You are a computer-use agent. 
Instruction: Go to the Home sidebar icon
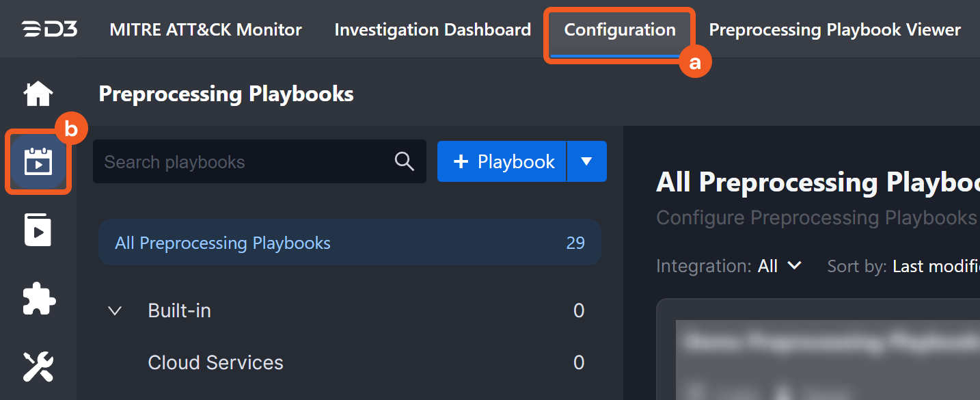[38, 94]
